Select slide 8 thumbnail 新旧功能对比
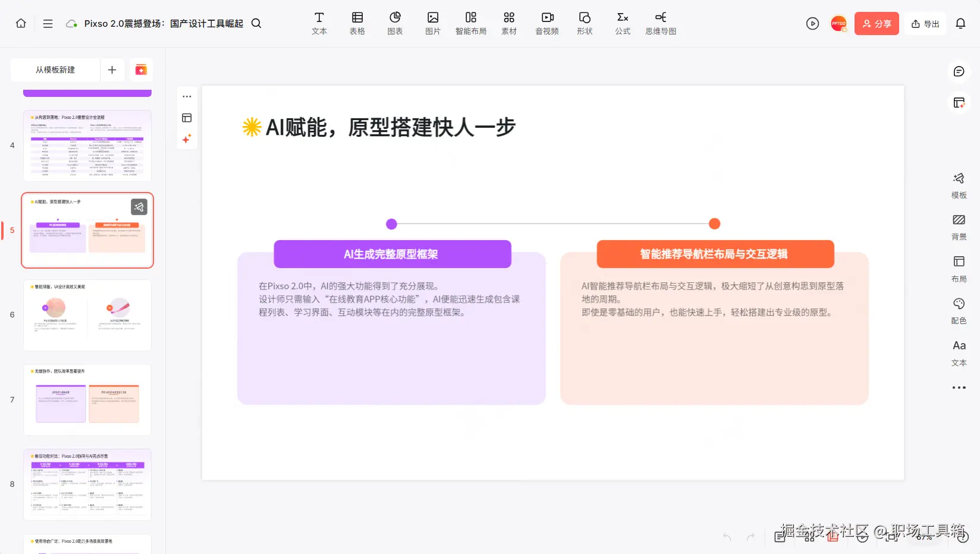The width and height of the screenshot is (980, 554). click(87, 484)
